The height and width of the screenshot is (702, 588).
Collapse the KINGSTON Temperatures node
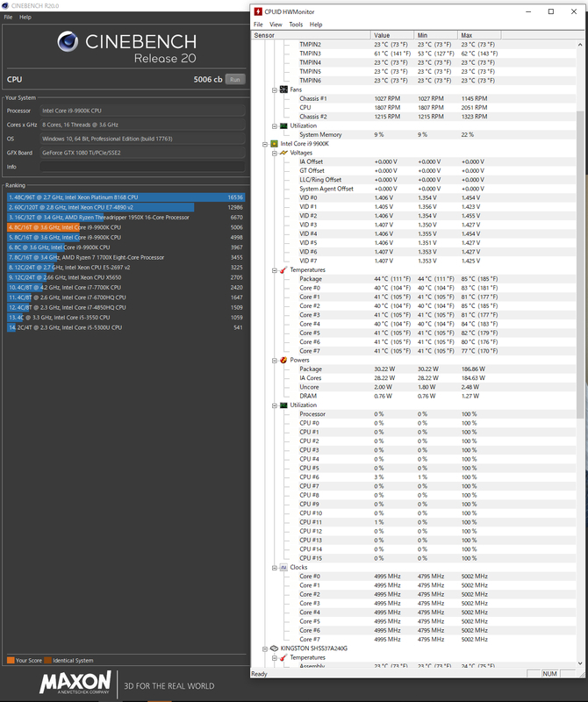pyautogui.click(x=275, y=657)
